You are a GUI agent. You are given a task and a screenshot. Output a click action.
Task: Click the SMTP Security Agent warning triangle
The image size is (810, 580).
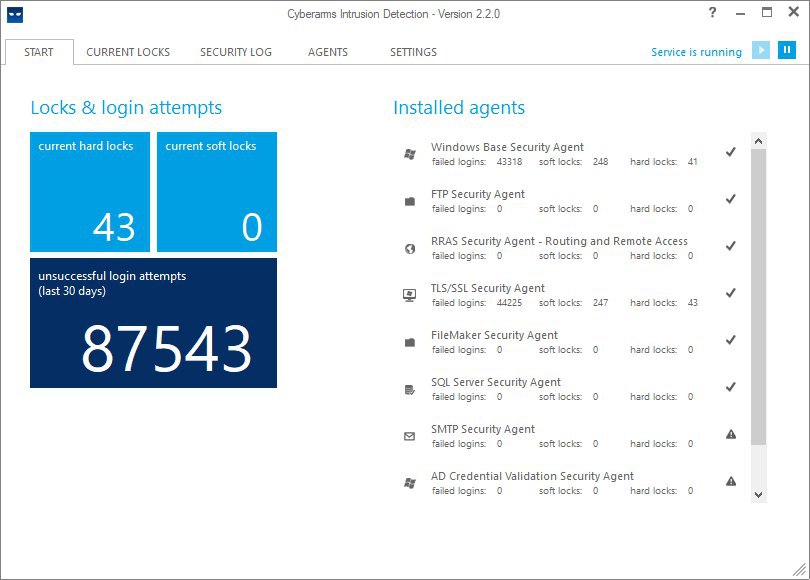coord(731,434)
